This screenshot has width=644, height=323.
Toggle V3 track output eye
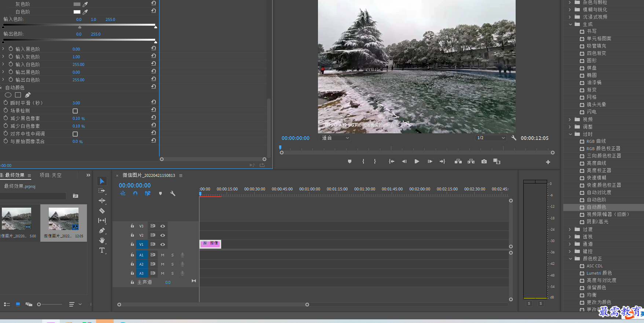[x=162, y=226]
